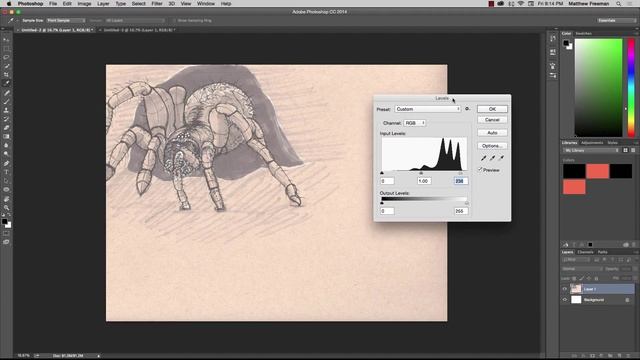The height and width of the screenshot is (360, 640).
Task: Open the Essentials workspace dropdown
Action: (615, 20)
